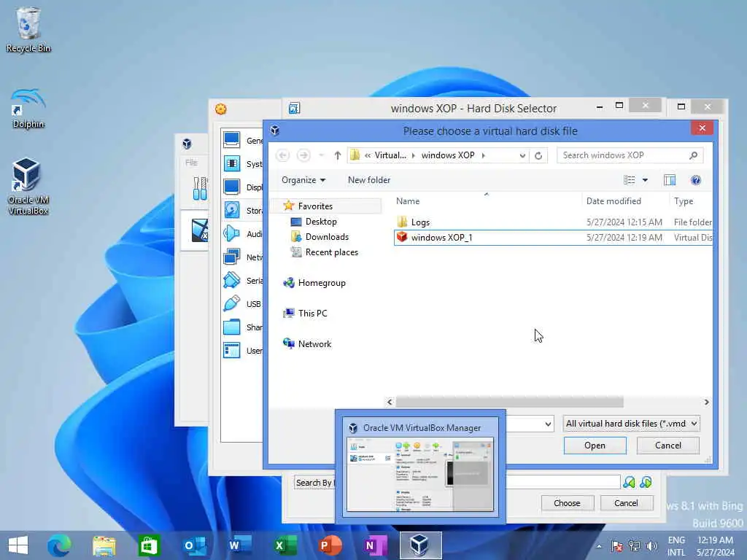
Task: Select Shared Folders icon in VM settings
Action: [x=232, y=327]
